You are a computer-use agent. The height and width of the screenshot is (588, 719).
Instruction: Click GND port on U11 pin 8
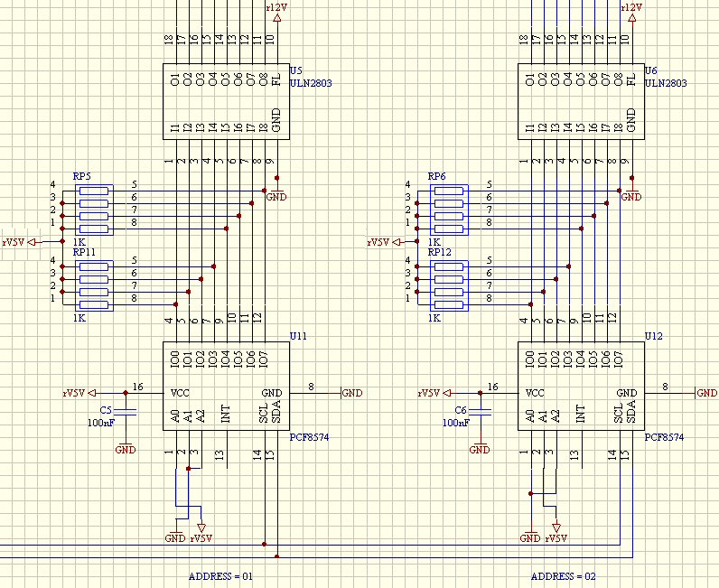click(350, 393)
